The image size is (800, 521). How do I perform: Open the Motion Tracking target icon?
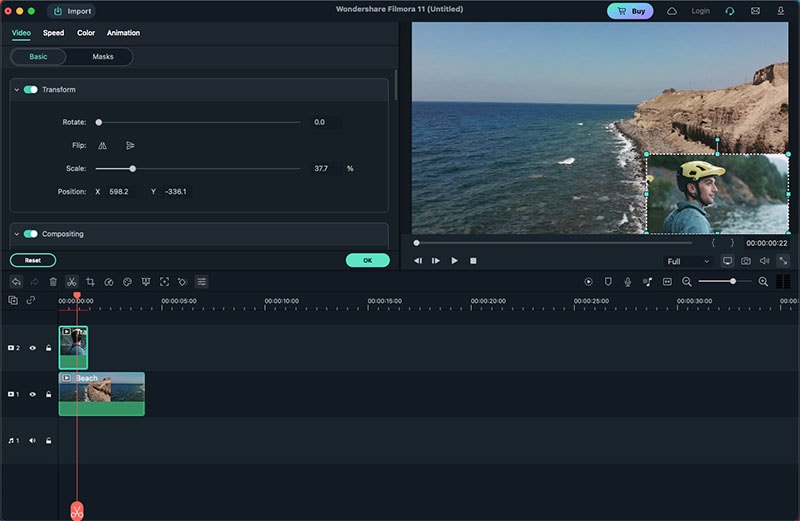point(164,282)
